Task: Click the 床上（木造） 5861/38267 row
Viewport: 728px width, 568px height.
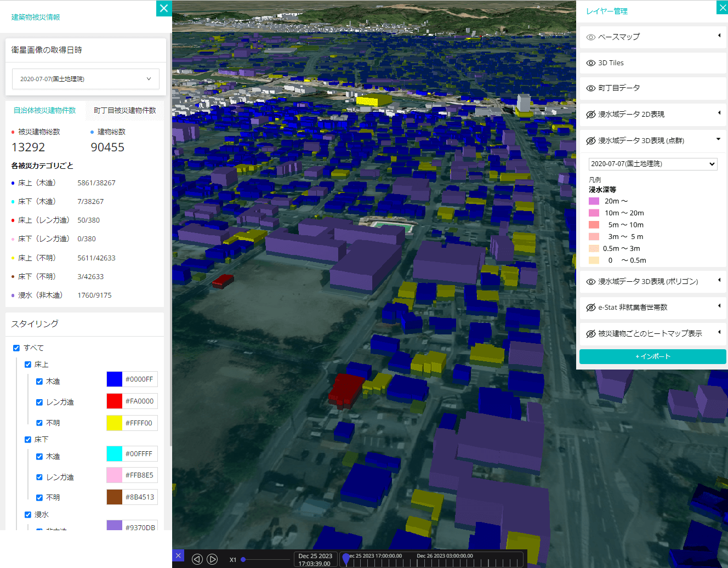Action: pos(64,183)
